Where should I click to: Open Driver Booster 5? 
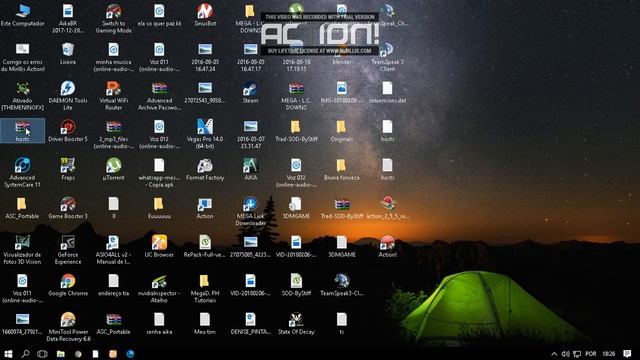tap(68, 131)
